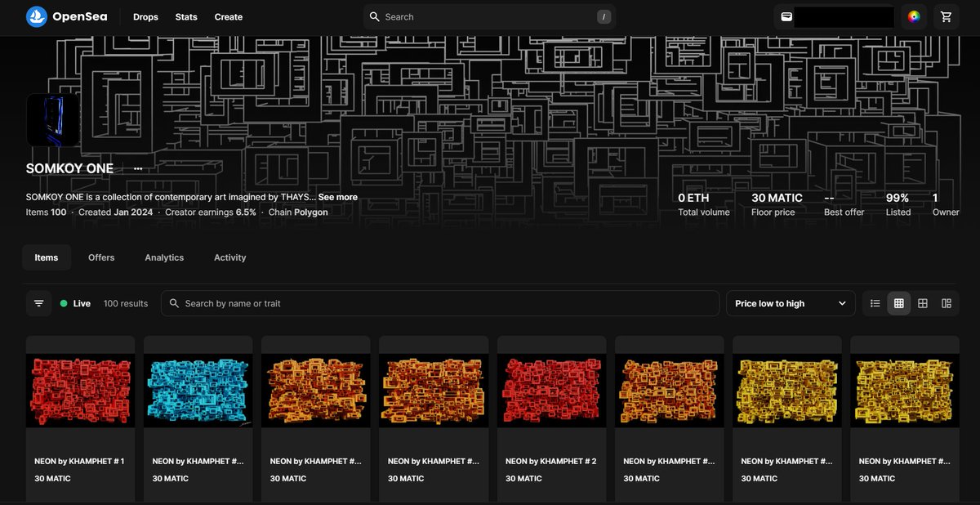
Task: Click the filter icon beside Live
Action: click(38, 303)
